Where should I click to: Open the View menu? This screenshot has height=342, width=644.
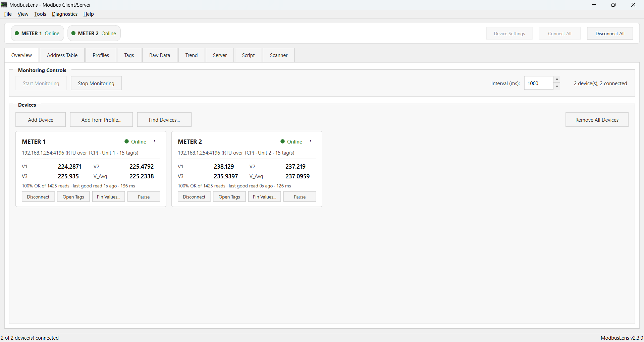click(23, 14)
